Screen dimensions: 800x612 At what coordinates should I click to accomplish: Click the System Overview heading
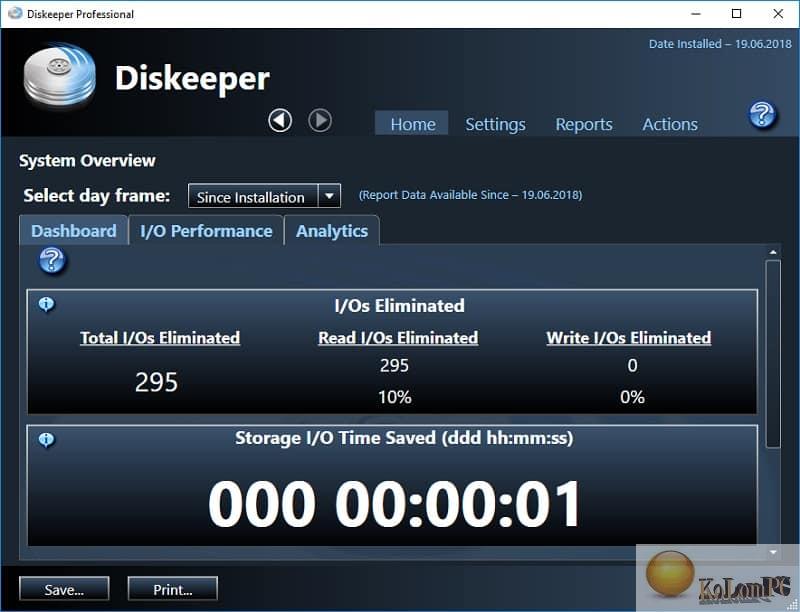(x=87, y=161)
